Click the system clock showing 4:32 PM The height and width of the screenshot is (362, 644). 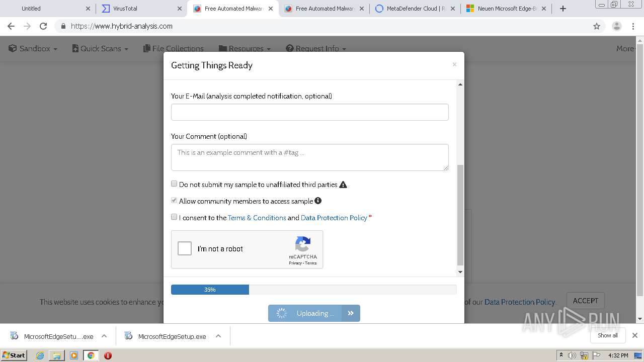(618, 355)
